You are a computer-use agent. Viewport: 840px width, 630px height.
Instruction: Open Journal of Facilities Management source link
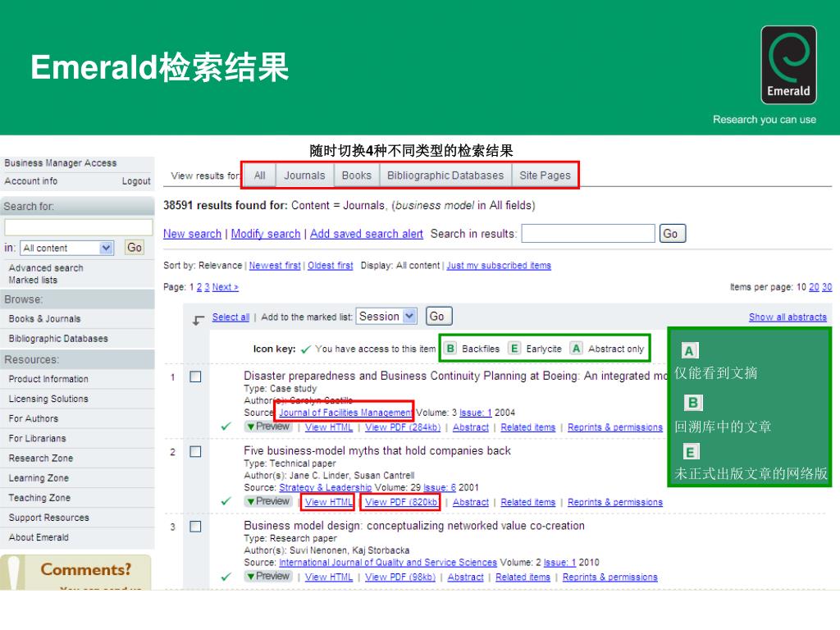(x=345, y=413)
